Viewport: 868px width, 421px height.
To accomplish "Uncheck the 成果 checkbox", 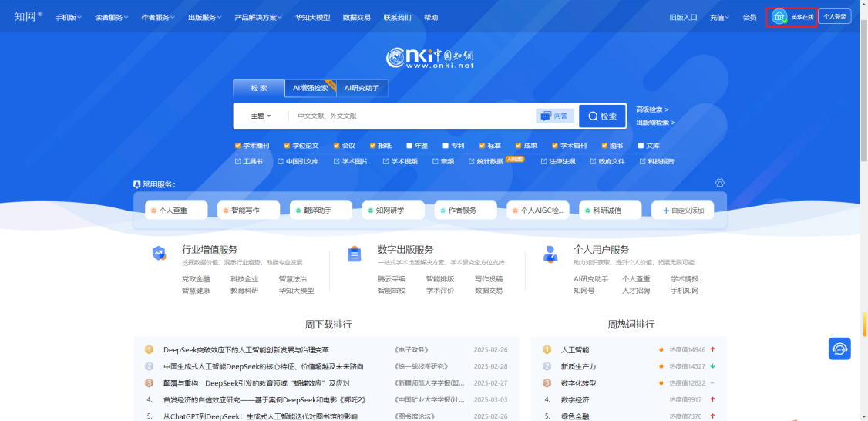I will [x=519, y=146].
